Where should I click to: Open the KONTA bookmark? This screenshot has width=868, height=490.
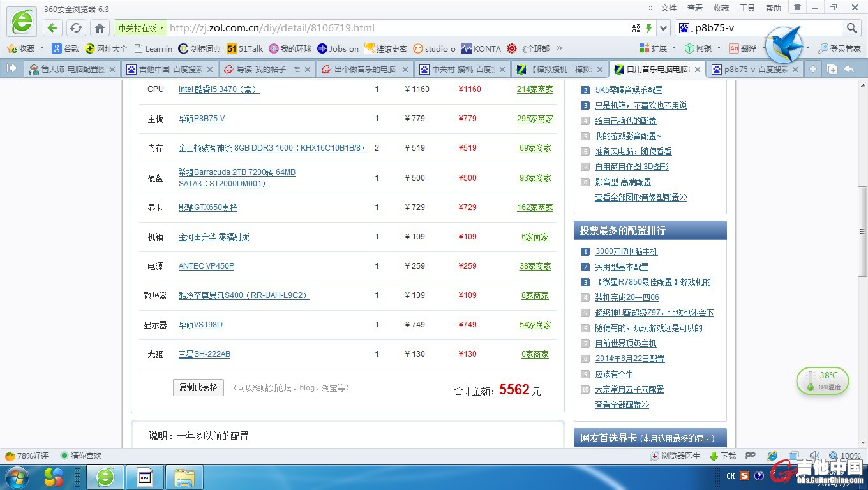pyautogui.click(x=481, y=48)
